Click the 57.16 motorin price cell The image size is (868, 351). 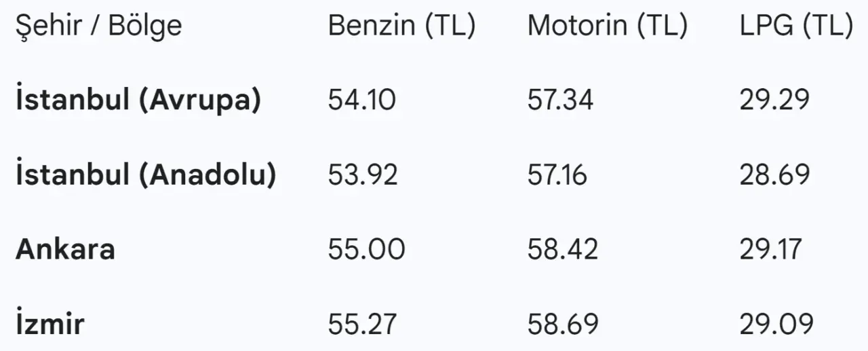coord(557,175)
